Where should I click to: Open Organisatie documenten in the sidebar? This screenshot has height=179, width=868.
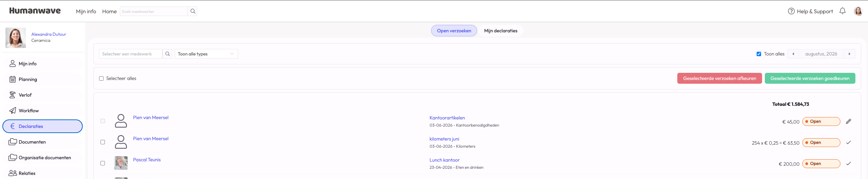[x=43, y=158]
